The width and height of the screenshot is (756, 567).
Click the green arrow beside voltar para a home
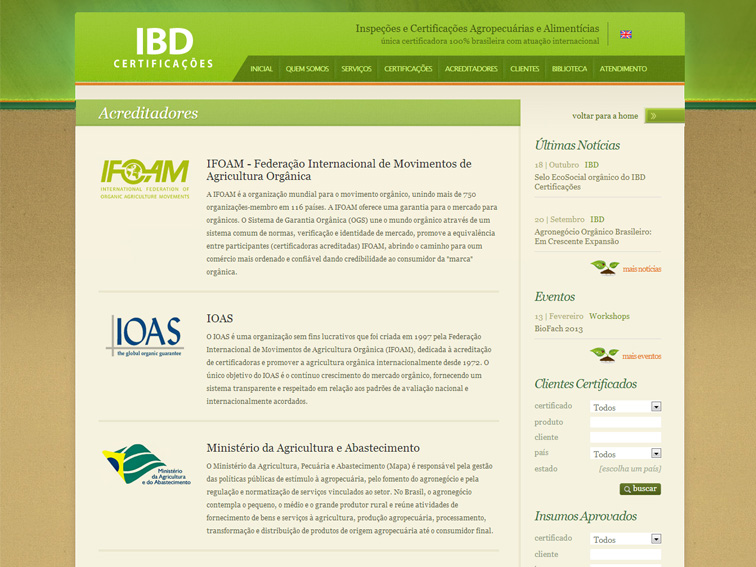coord(664,116)
